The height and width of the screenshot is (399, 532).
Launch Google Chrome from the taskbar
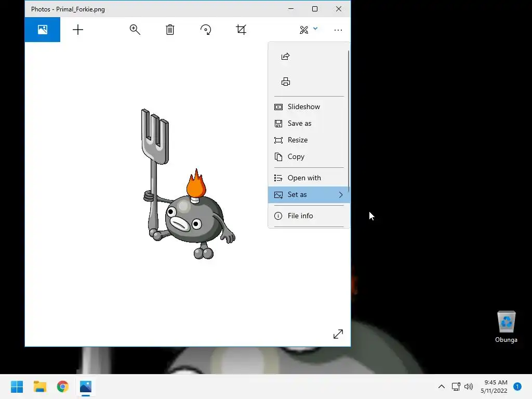pos(63,387)
